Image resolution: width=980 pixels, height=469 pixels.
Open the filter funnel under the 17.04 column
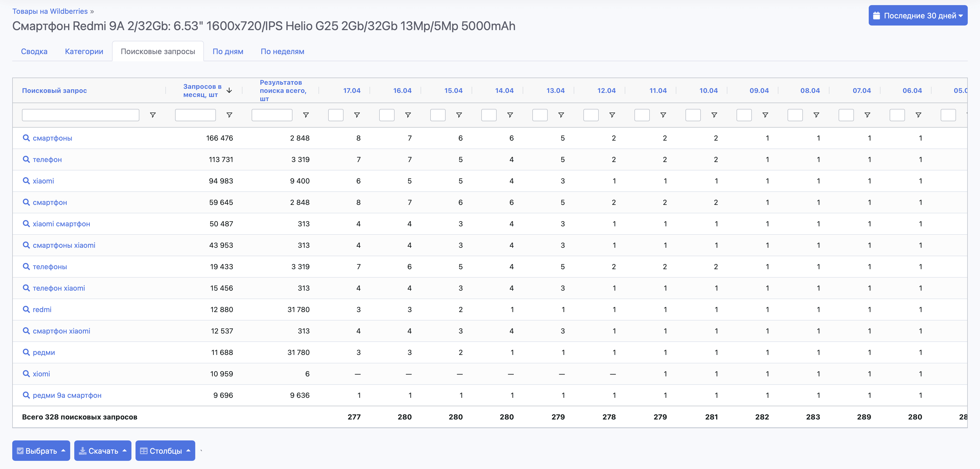click(x=357, y=115)
